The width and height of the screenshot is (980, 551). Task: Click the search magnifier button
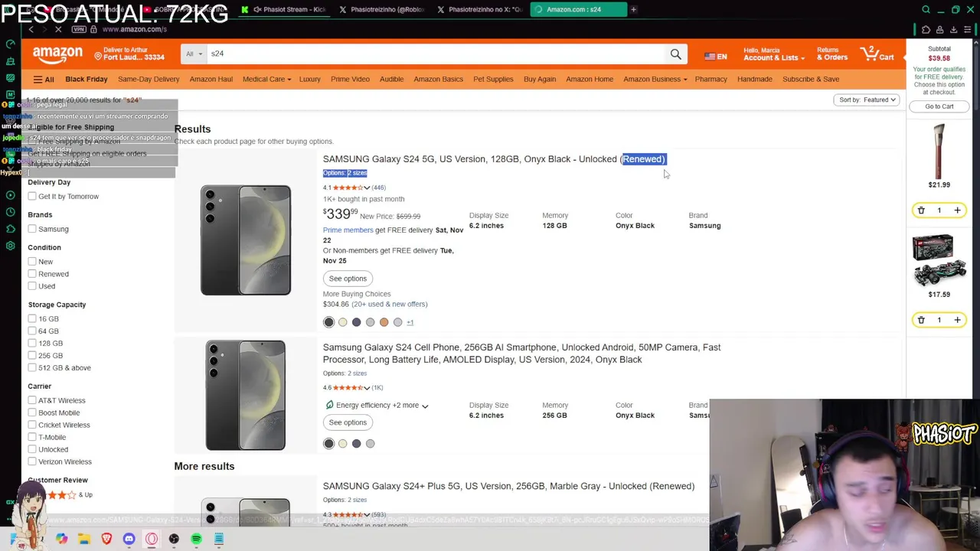pyautogui.click(x=675, y=54)
